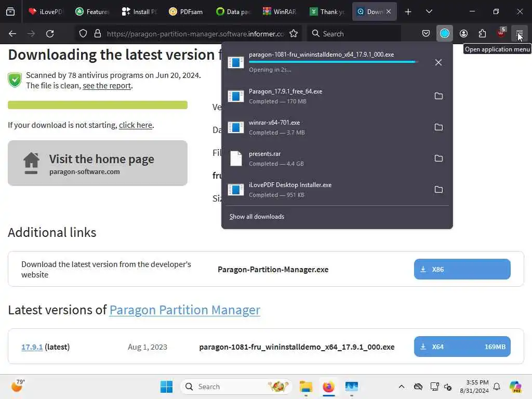Image resolution: width=532 pixels, height=399 pixels.
Task: Close the active Download tab
Action: coord(389,11)
